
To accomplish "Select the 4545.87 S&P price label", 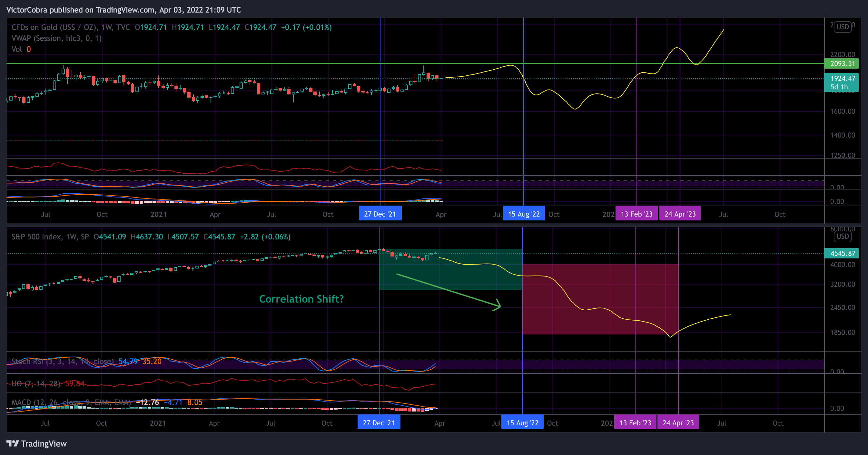I will (x=841, y=253).
